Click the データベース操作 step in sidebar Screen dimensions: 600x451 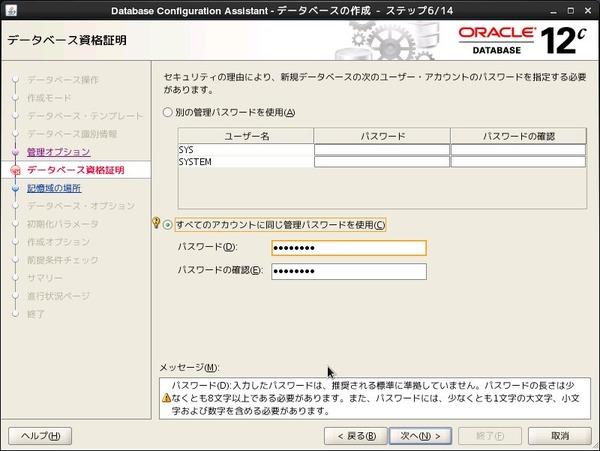(63, 80)
